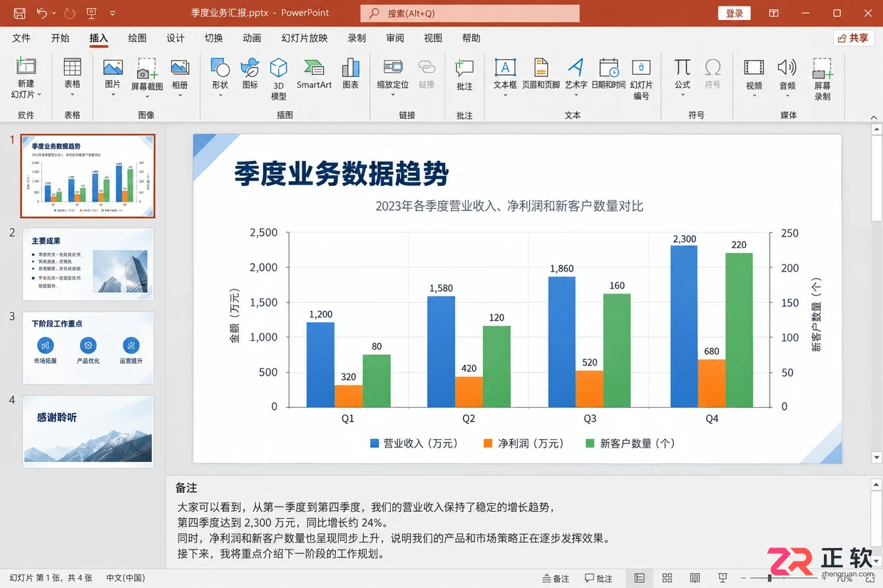This screenshot has height=588, width=883.
Task: Switch to the 幻灯片放映 ribbon tab
Action: point(305,38)
